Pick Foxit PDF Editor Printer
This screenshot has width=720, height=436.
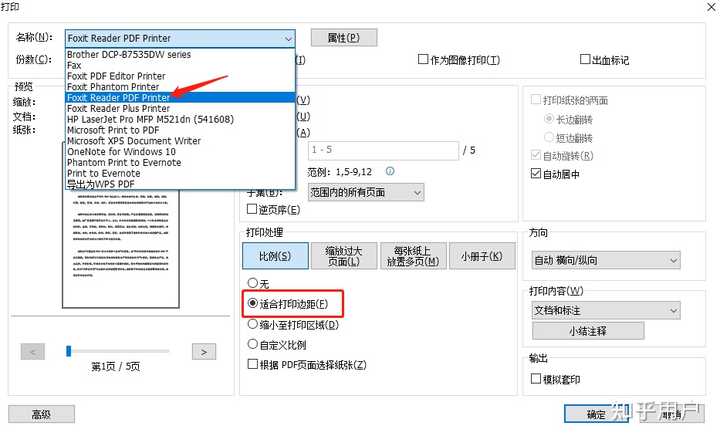[x=180, y=76]
